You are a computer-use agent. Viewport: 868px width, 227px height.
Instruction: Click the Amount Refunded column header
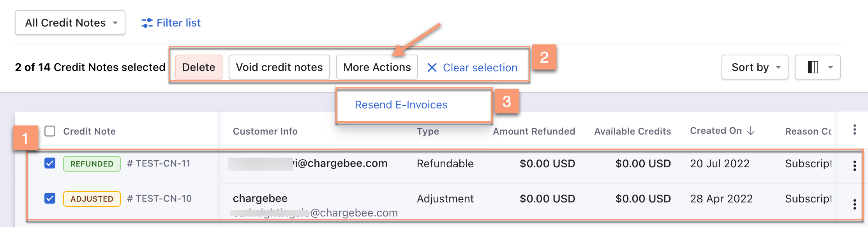click(x=534, y=131)
